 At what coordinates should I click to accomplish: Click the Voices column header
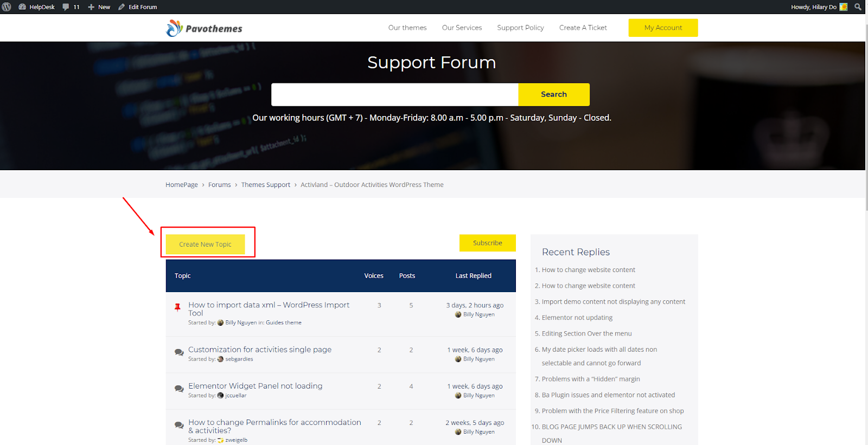point(374,276)
